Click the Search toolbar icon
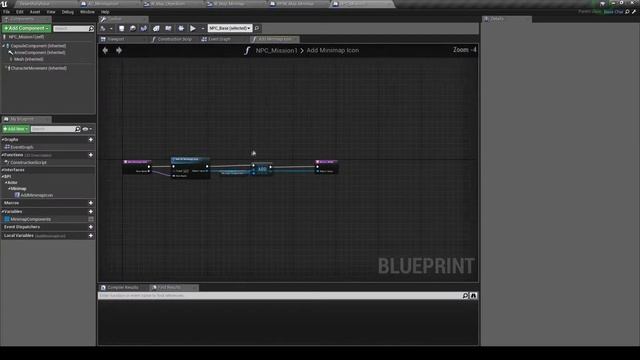 tap(144, 28)
